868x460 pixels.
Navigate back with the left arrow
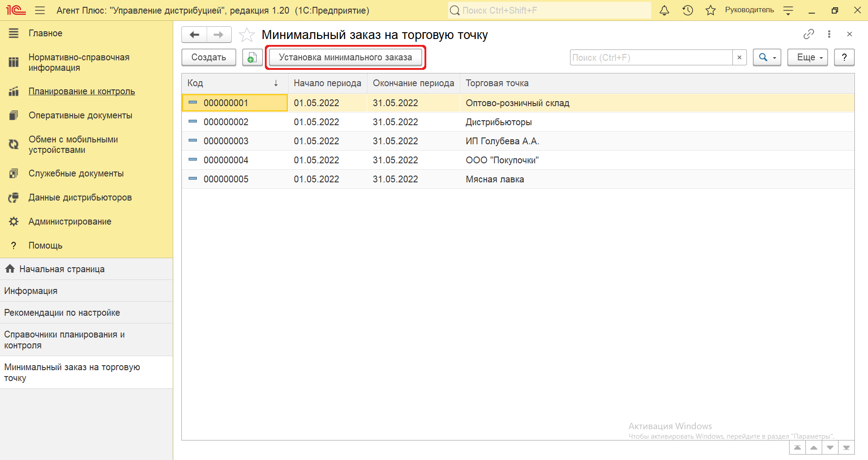click(x=195, y=34)
